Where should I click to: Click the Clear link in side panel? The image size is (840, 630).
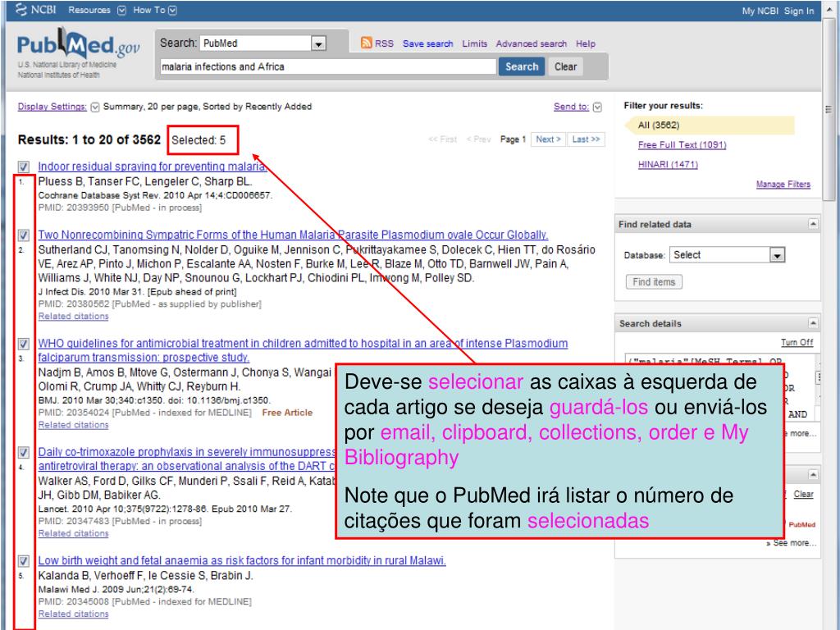(803, 494)
